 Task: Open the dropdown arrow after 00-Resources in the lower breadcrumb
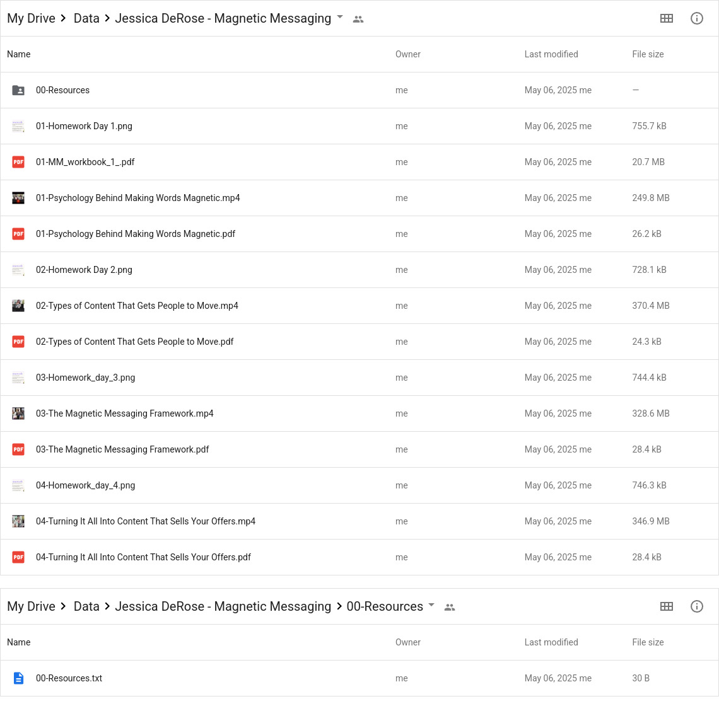pos(431,605)
